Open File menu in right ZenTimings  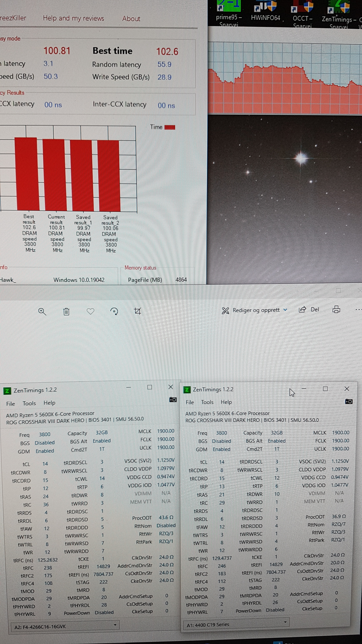tap(190, 402)
